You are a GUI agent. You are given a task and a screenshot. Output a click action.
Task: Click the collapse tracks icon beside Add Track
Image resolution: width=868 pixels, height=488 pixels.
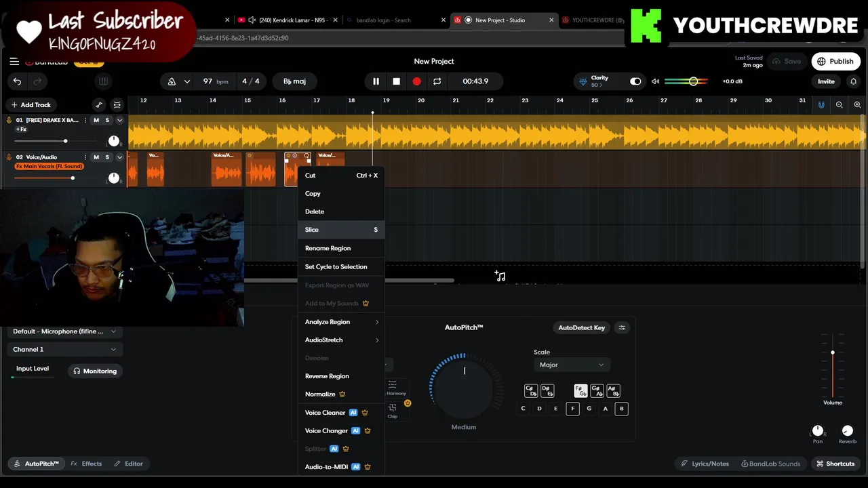coord(117,105)
